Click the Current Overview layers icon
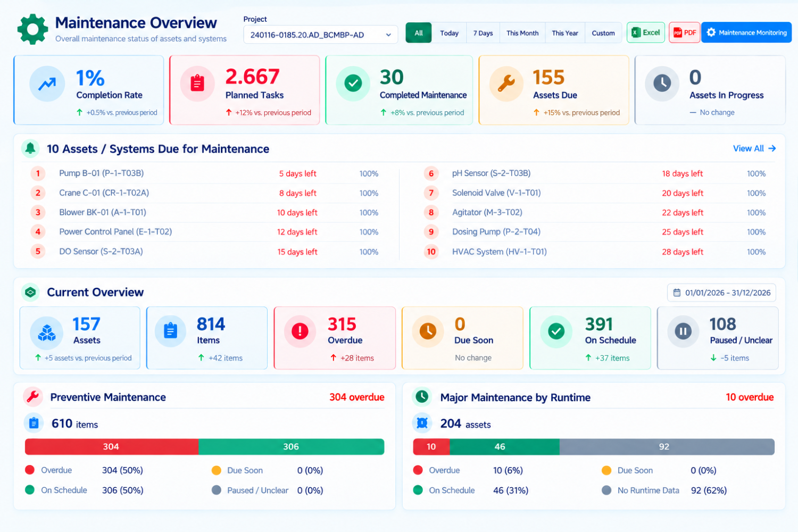This screenshot has height=532, width=798. [x=30, y=292]
